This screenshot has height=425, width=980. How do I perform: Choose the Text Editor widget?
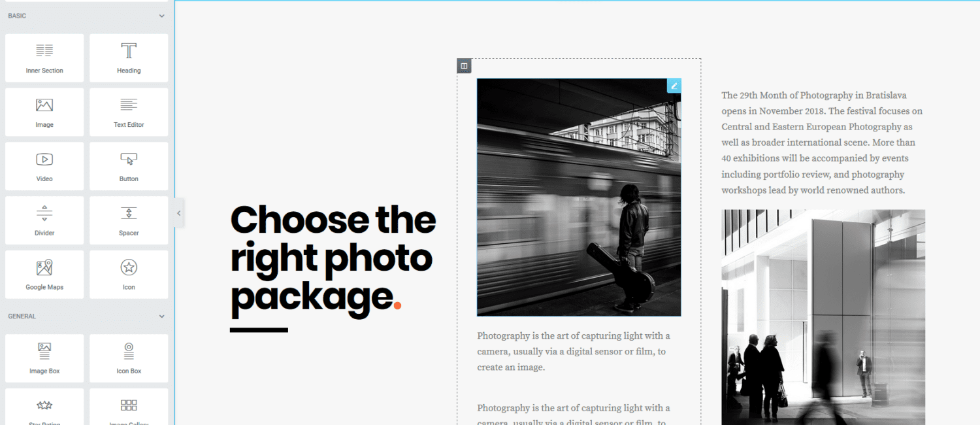[129, 112]
